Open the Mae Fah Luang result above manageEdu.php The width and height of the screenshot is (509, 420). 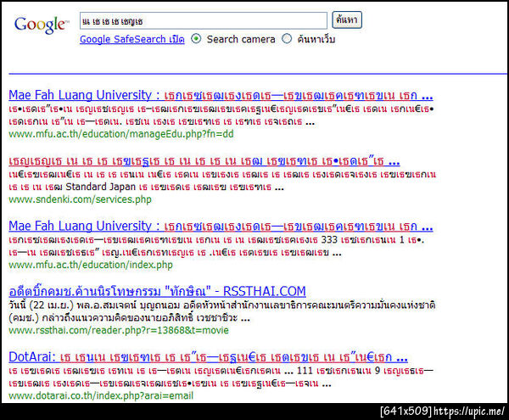(x=221, y=95)
